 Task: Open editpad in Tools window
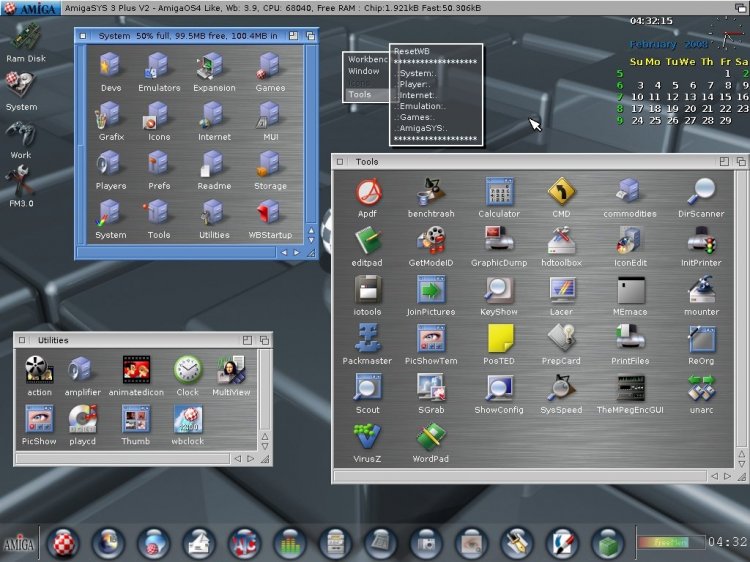click(367, 241)
